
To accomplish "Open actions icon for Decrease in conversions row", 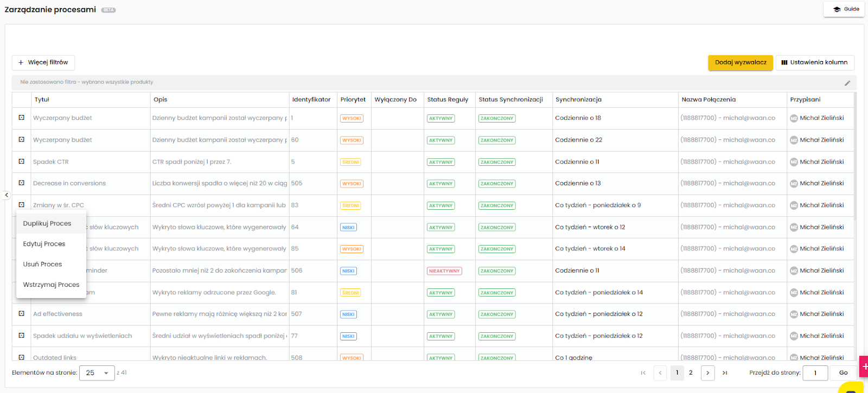I will tap(22, 183).
